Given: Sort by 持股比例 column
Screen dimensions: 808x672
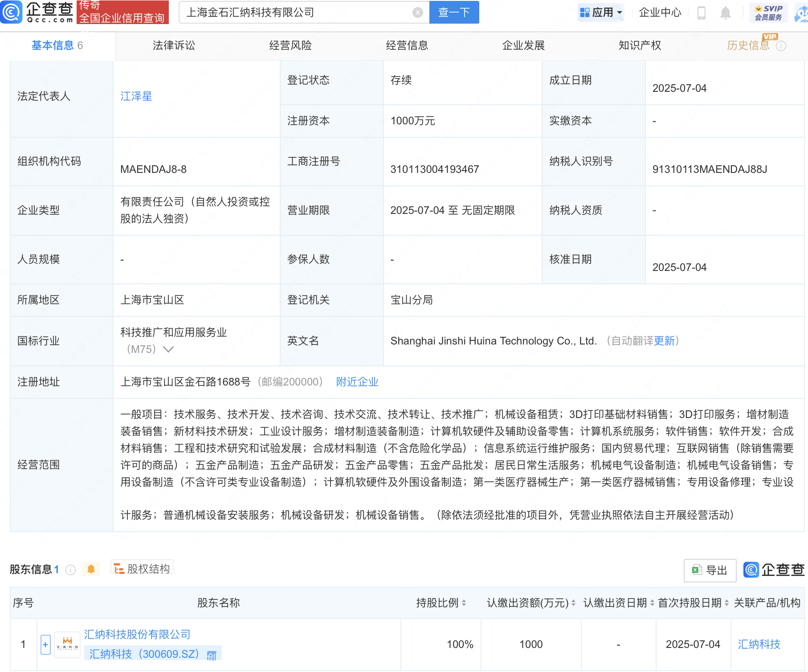Looking at the screenshot, I should [464, 603].
